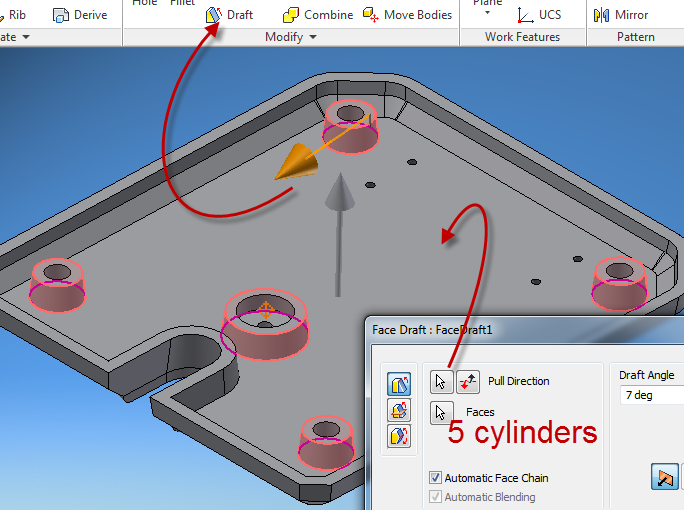Toggle Automatic Blending checkbox

click(x=435, y=496)
